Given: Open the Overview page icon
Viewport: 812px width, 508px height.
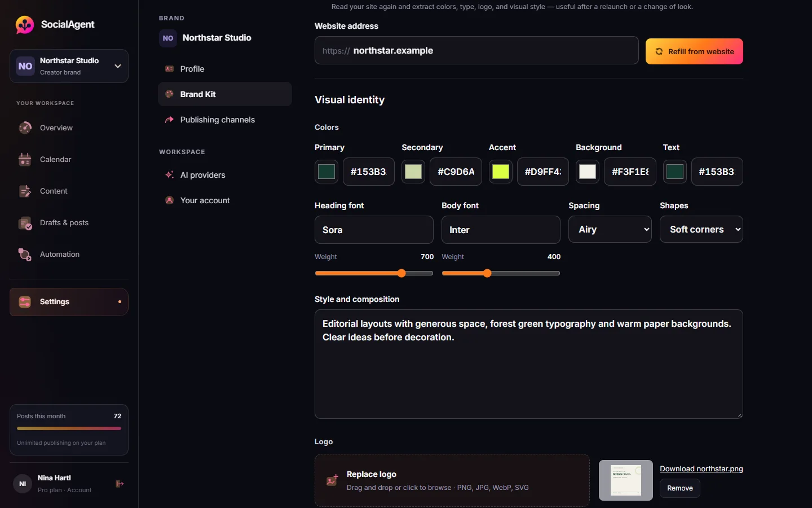Looking at the screenshot, I should pos(25,128).
